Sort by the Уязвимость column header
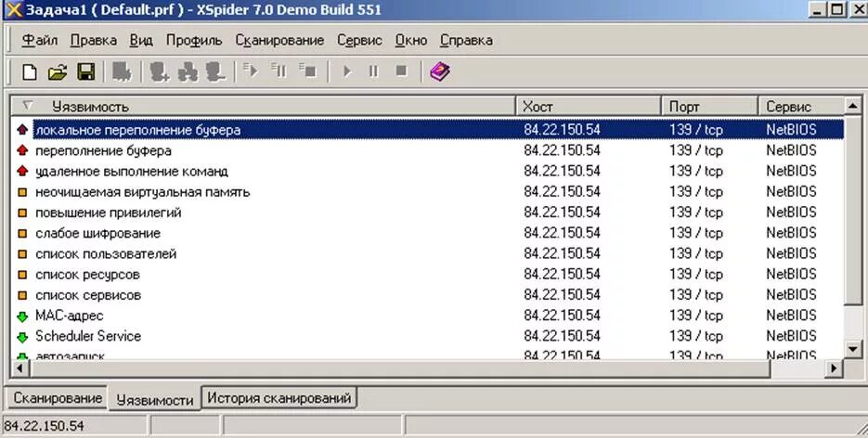 [264, 106]
